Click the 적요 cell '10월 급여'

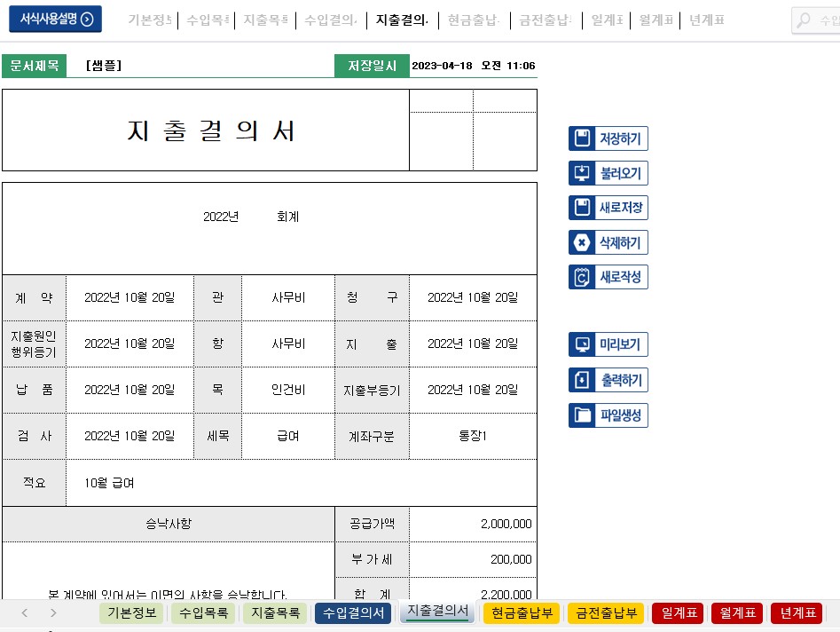pos(301,483)
